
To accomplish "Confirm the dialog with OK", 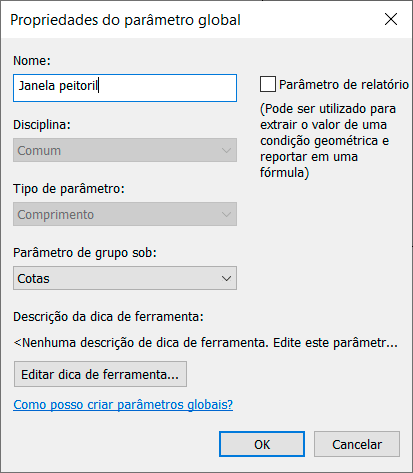I will 262,444.
